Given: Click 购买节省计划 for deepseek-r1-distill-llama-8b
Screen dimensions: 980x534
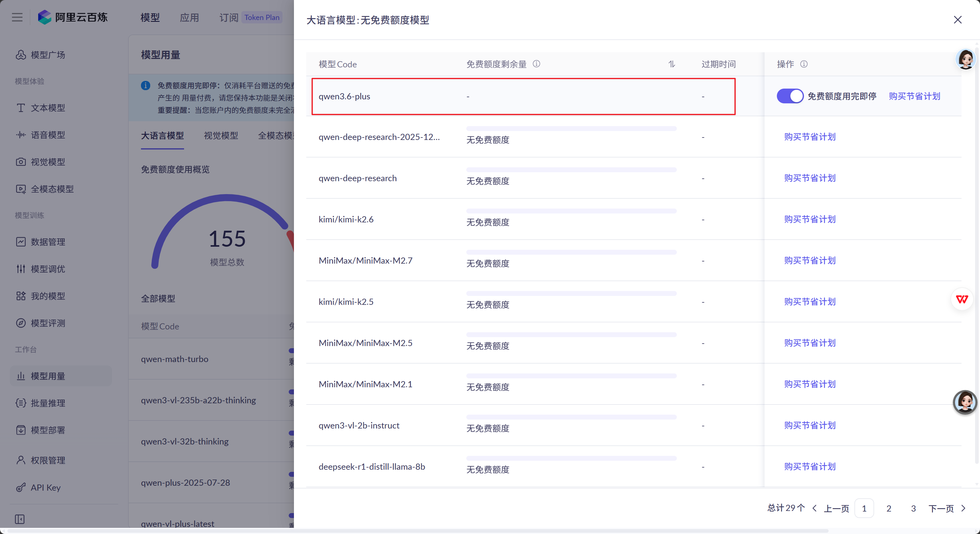Looking at the screenshot, I should (x=810, y=466).
